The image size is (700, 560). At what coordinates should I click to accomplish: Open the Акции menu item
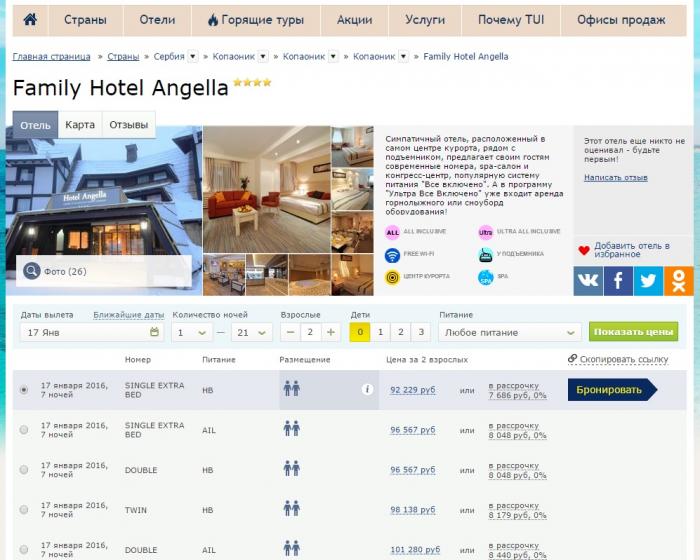pyautogui.click(x=354, y=20)
